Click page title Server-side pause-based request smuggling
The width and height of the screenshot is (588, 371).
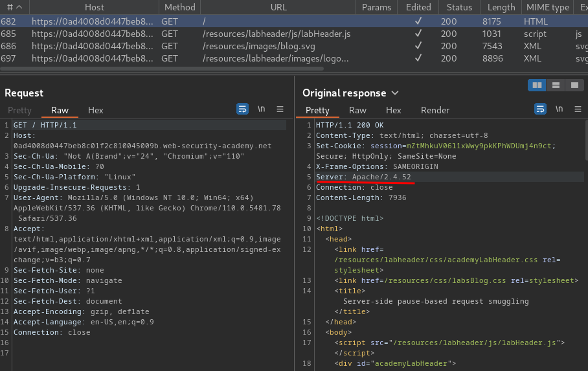pyautogui.click(x=436, y=301)
